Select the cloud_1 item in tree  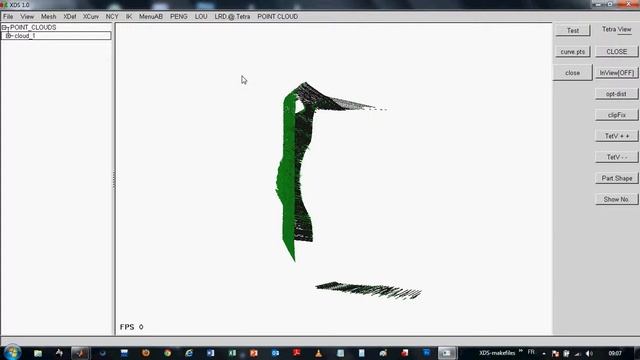click(25, 36)
